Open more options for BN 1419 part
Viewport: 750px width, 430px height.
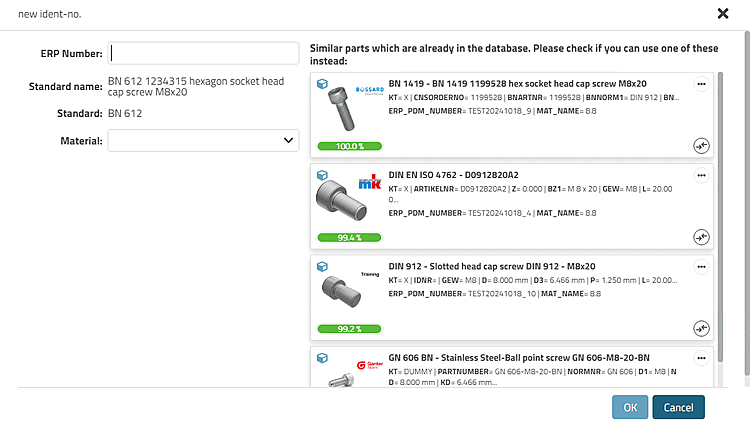pyautogui.click(x=701, y=84)
